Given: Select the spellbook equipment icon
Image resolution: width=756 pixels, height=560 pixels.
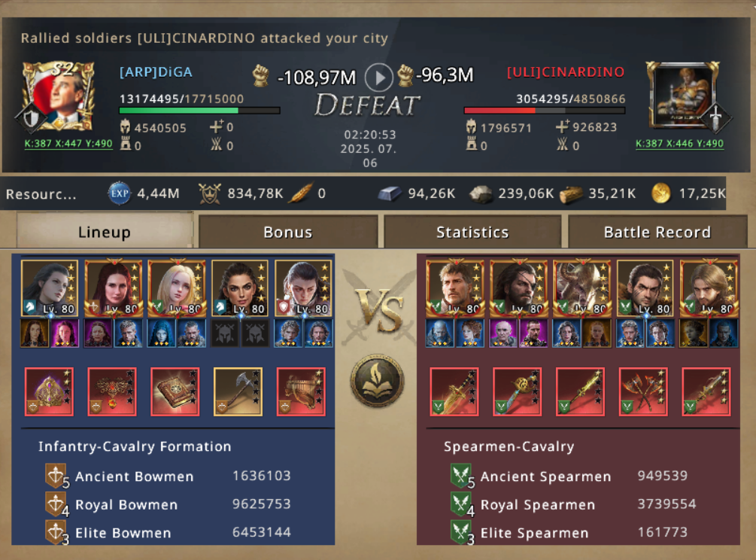Looking at the screenshot, I should tap(175, 391).
